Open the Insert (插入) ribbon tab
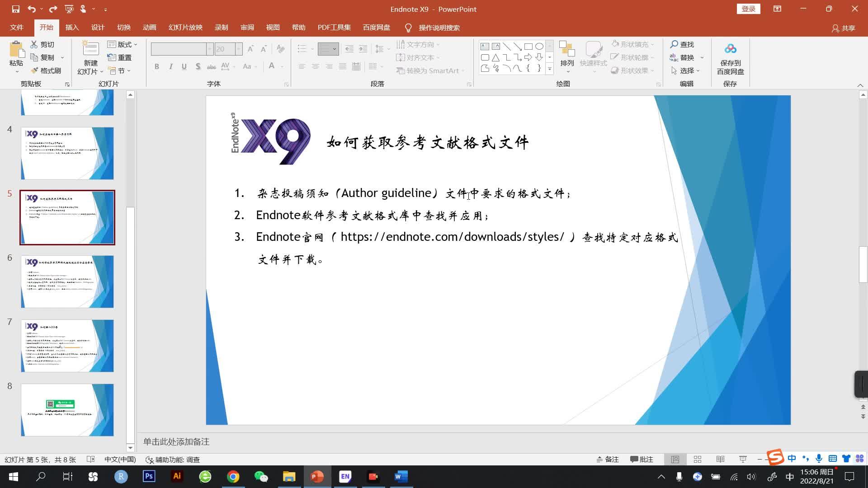This screenshot has height=488, width=868. pos(72,28)
